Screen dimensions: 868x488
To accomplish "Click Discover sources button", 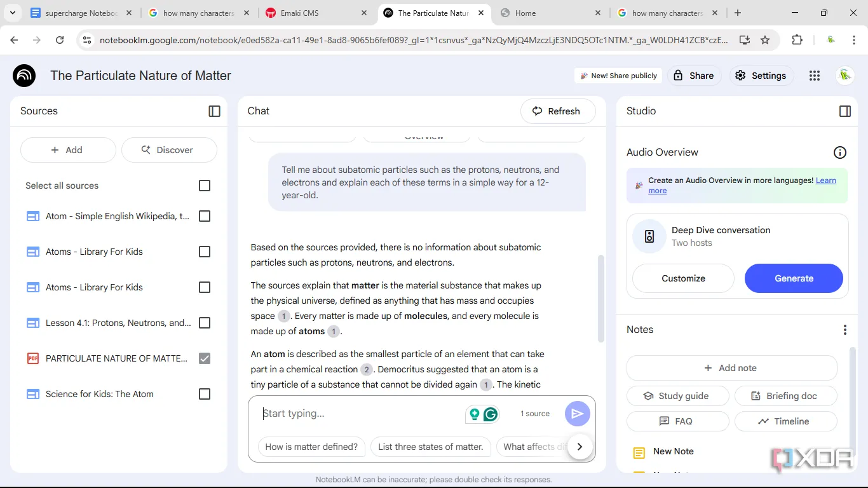I will [x=169, y=150].
